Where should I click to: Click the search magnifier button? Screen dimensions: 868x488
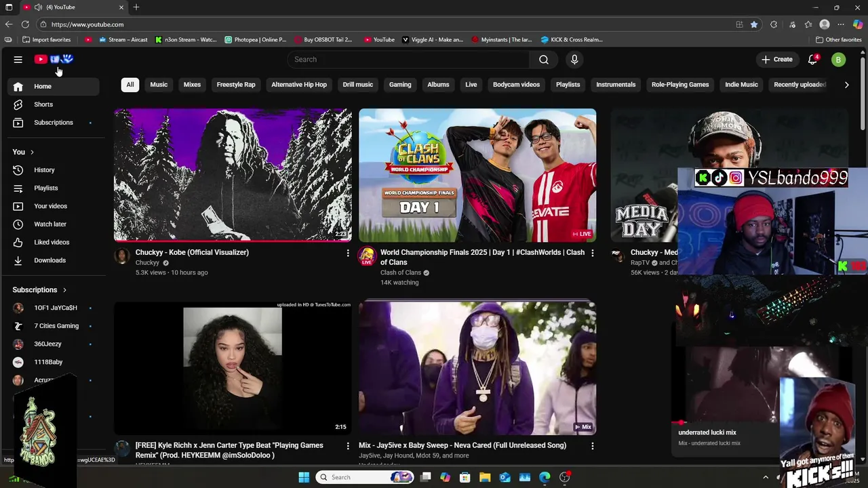pos(544,60)
